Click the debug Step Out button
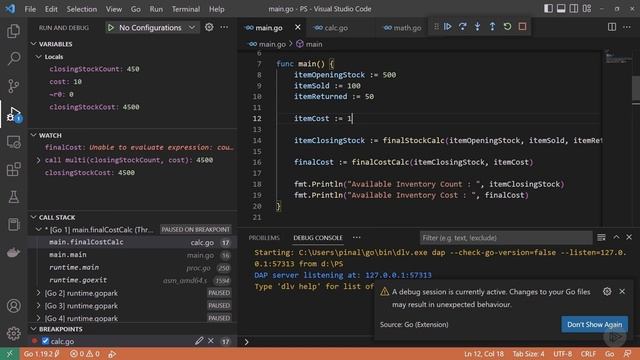Viewport: 640px width, 360px height. 492,27
